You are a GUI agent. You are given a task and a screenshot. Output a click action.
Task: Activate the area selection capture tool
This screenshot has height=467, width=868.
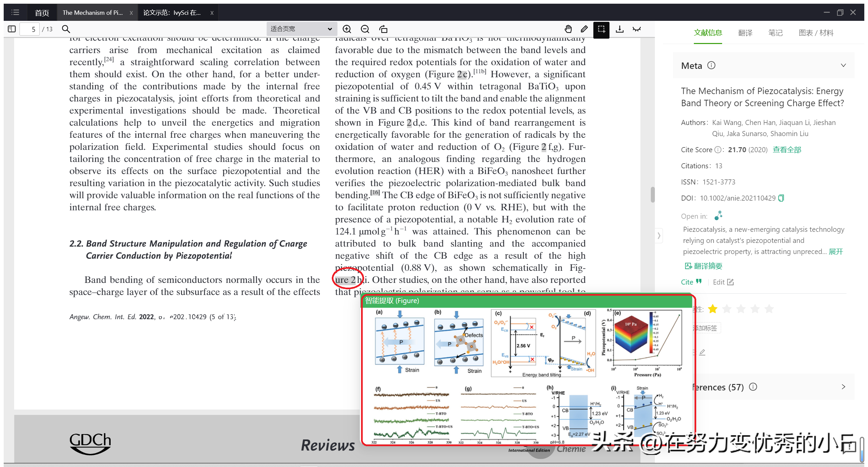click(x=601, y=29)
